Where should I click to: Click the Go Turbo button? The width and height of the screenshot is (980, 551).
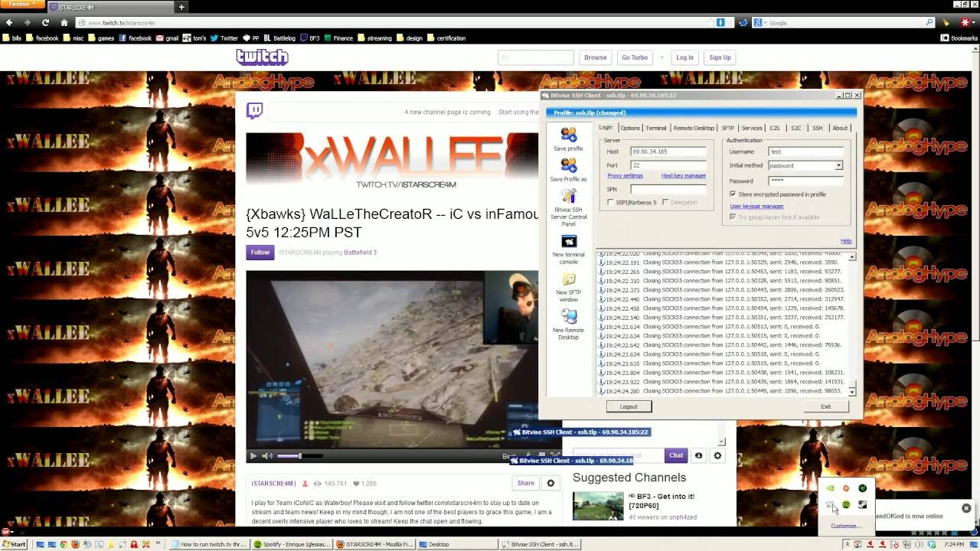tap(634, 57)
